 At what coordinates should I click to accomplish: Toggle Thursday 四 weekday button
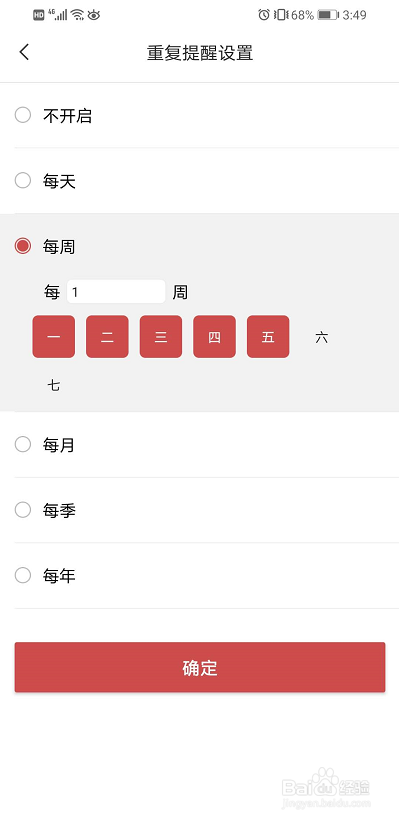click(214, 337)
